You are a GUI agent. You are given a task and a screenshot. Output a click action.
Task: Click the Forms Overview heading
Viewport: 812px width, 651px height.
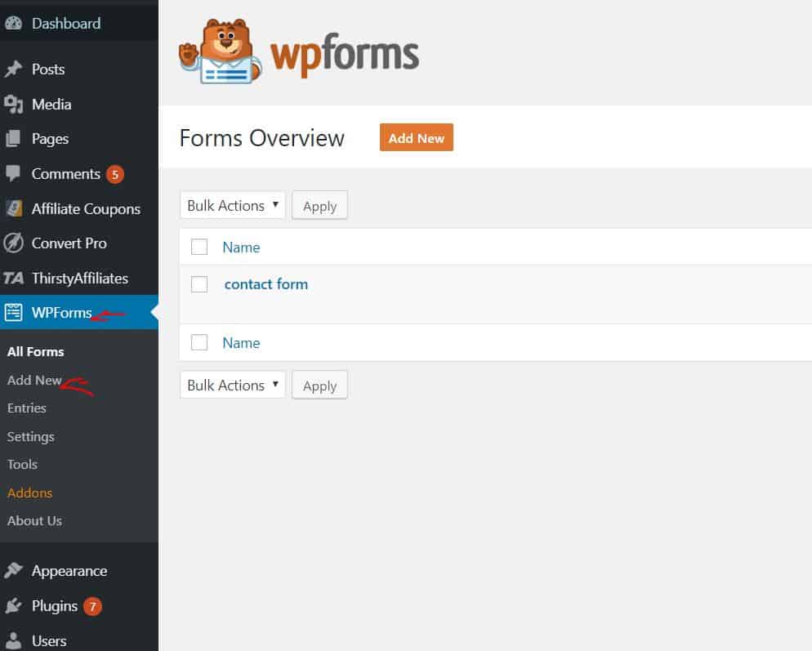tap(261, 138)
